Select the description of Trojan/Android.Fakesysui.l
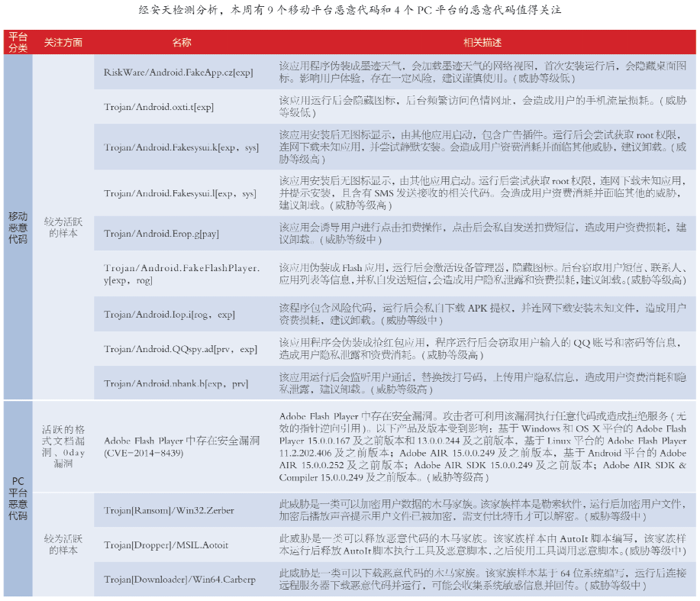The height and width of the screenshot is (601, 700). point(482,193)
